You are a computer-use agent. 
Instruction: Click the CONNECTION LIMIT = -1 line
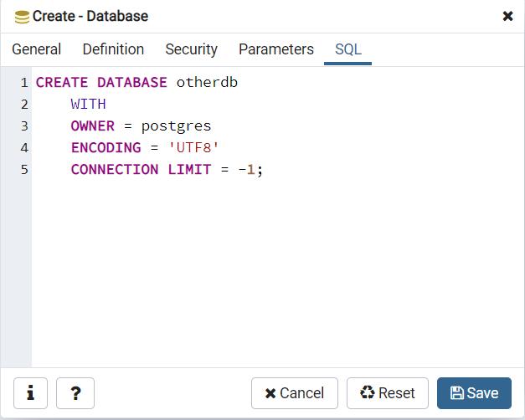point(167,169)
